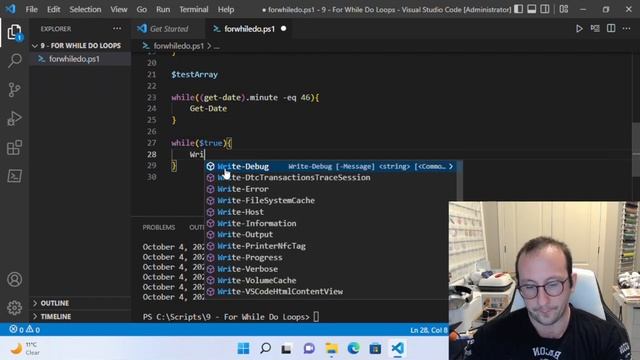Choose the Write-Output suggestion
This screenshot has width=640, height=360.
[x=331, y=234]
